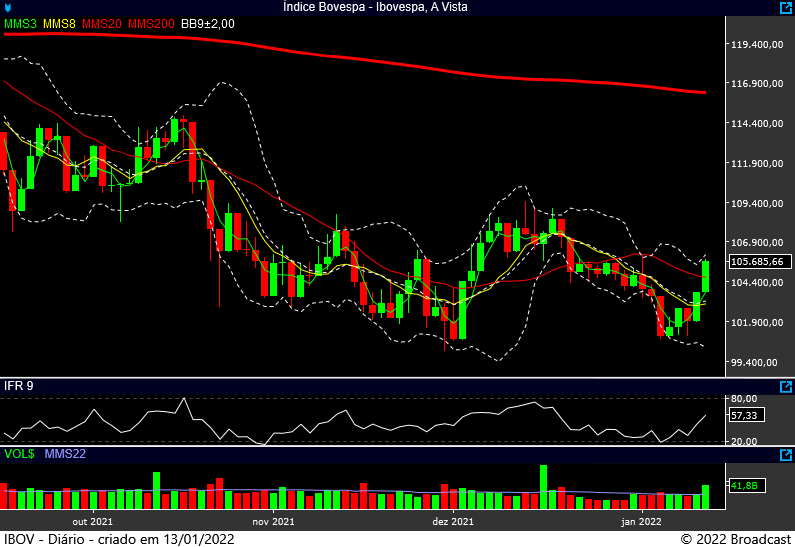795x547 pixels.
Task: Click the nov 2021 date marker
Action: tap(273, 521)
